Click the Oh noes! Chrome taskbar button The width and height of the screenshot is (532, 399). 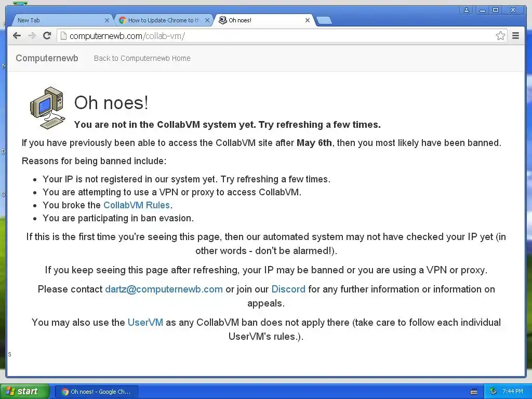point(96,392)
